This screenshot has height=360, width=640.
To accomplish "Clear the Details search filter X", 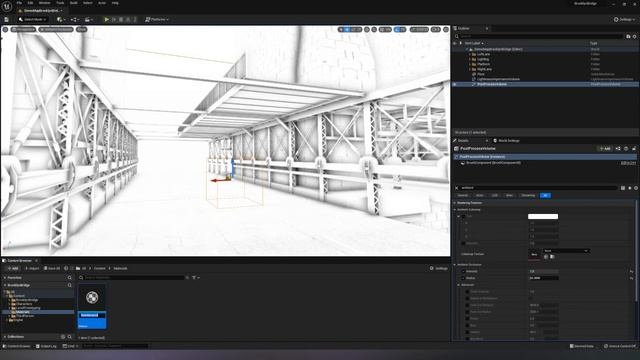I will click(x=456, y=188).
